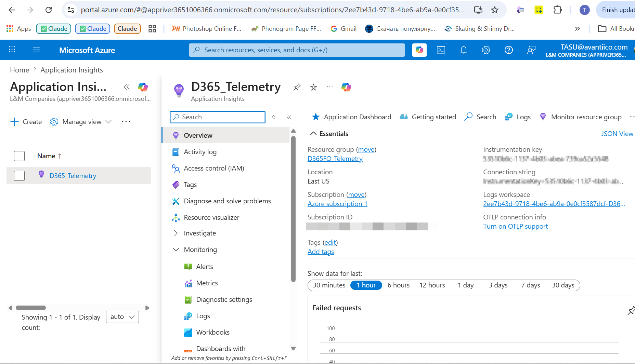The image size is (635, 364).
Task: Select 1 hour time range
Action: pyautogui.click(x=366, y=285)
